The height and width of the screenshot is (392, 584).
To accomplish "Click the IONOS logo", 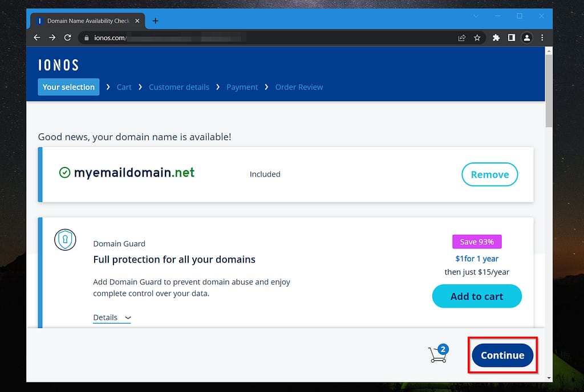I will pyautogui.click(x=59, y=65).
